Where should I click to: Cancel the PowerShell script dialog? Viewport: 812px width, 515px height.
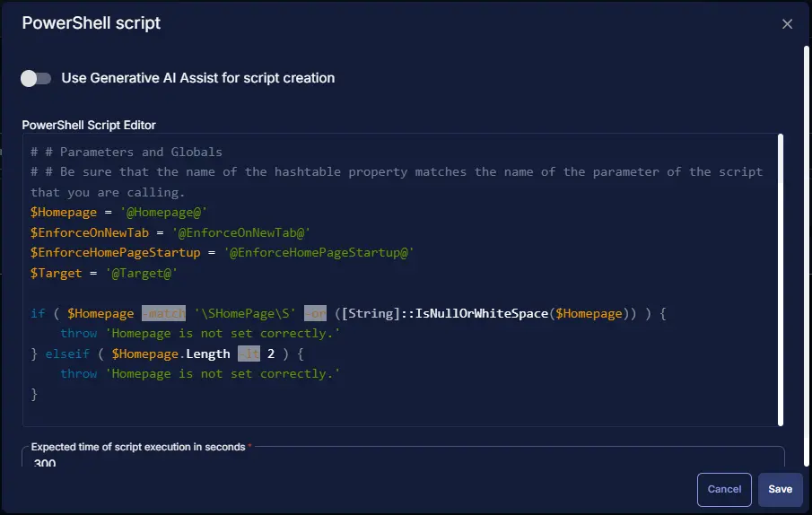(724, 489)
